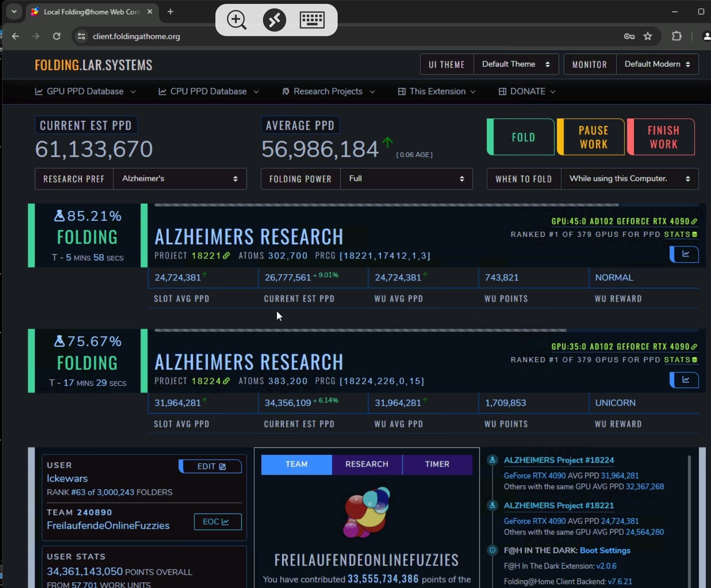
Task: Click the zoom magnifier icon in floating toolbar
Action: 237,20
